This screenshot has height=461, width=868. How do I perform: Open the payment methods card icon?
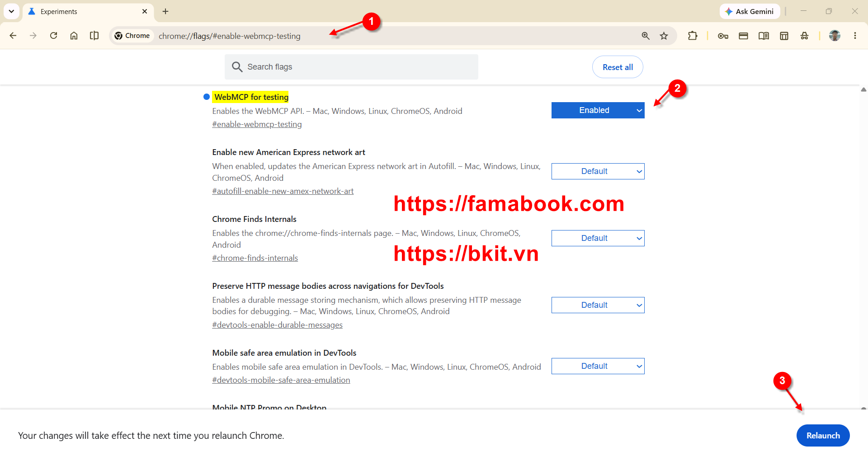743,36
